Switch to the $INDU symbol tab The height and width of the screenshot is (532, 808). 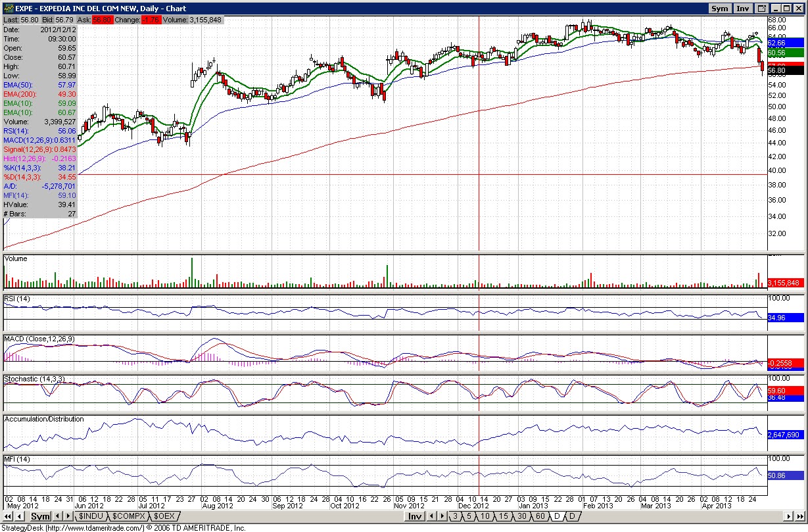pos(91,516)
